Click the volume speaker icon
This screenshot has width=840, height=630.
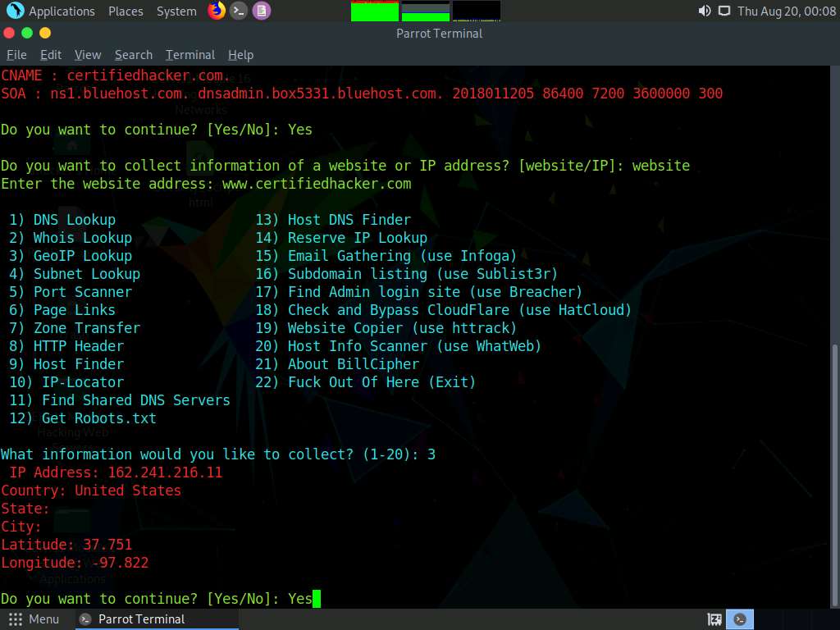pos(705,11)
